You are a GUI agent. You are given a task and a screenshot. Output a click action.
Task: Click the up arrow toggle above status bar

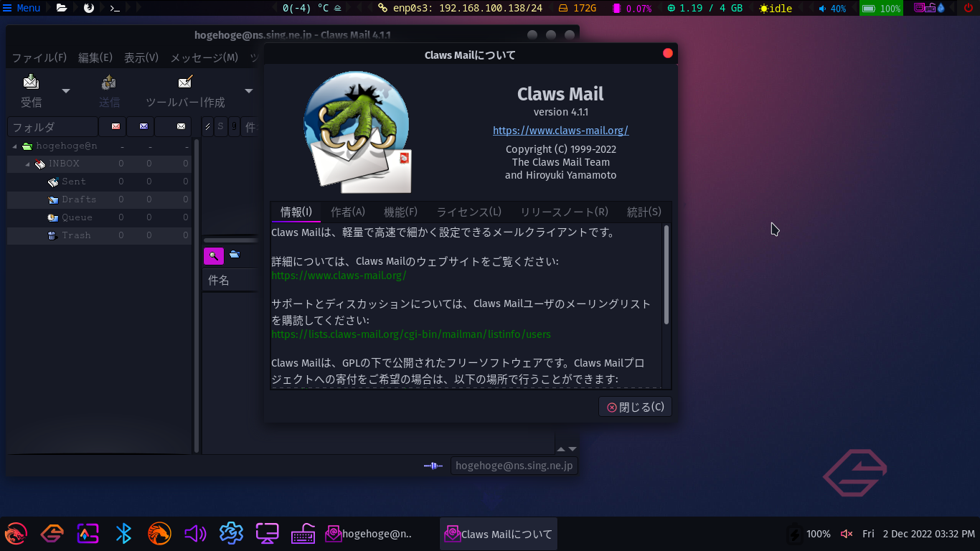[x=562, y=449]
